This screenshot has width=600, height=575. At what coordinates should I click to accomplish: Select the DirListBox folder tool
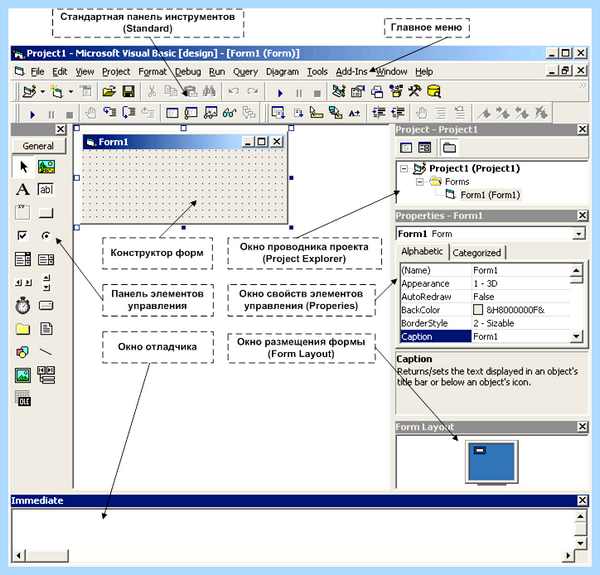pyautogui.click(x=23, y=329)
